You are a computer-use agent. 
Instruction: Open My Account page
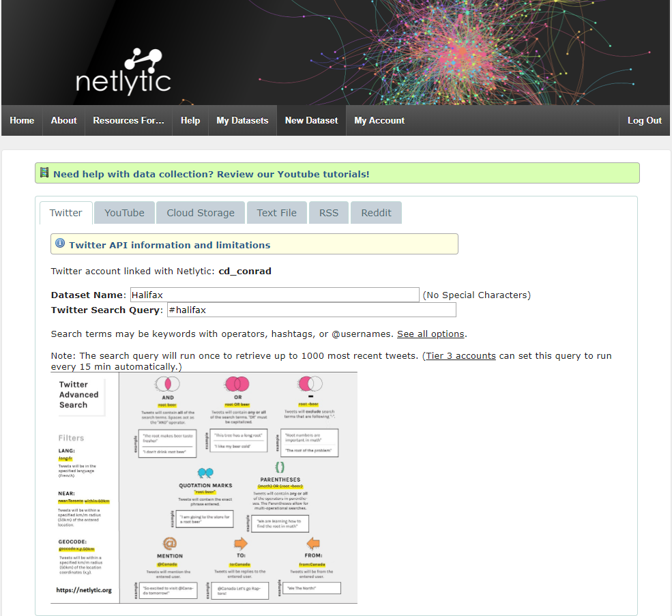click(x=379, y=121)
